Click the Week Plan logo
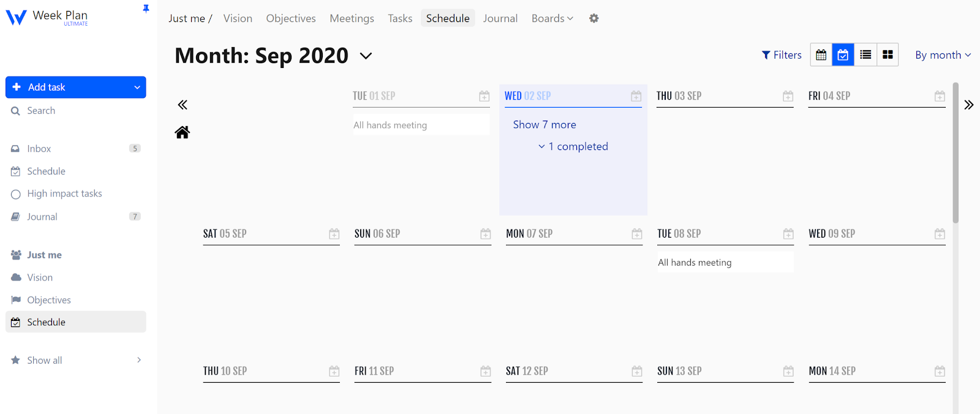980x414 pixels. 47,17
